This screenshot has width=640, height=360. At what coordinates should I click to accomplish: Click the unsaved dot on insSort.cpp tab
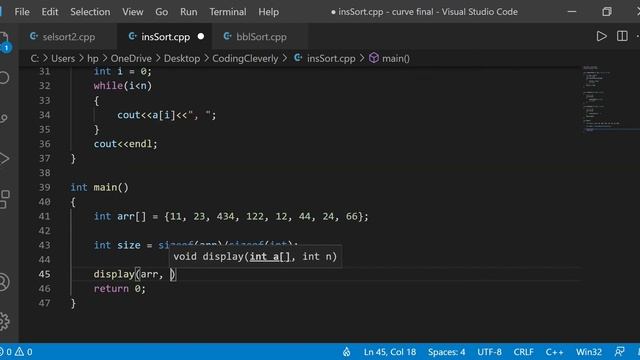201,36
